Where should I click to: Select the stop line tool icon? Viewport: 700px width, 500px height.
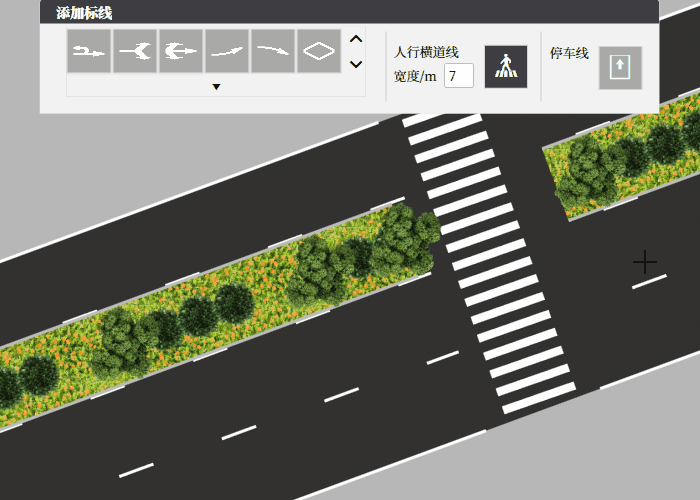620,68
